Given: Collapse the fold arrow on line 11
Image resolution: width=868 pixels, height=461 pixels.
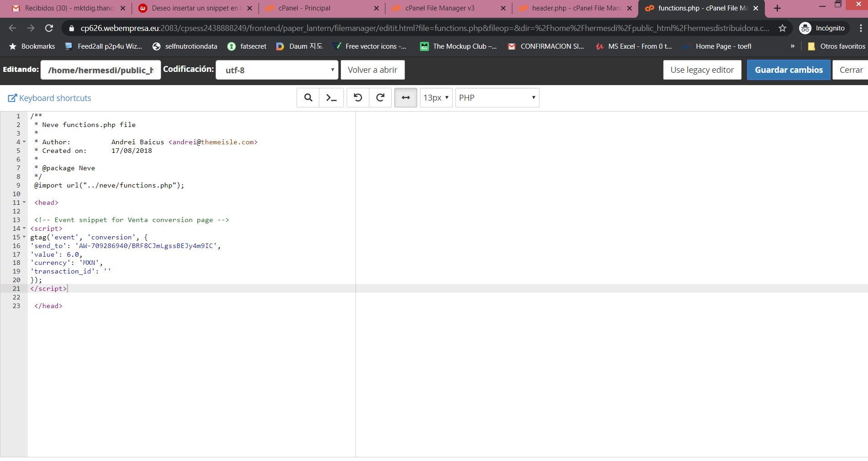Looking at the screenshot, I should (x=24, y=203).
